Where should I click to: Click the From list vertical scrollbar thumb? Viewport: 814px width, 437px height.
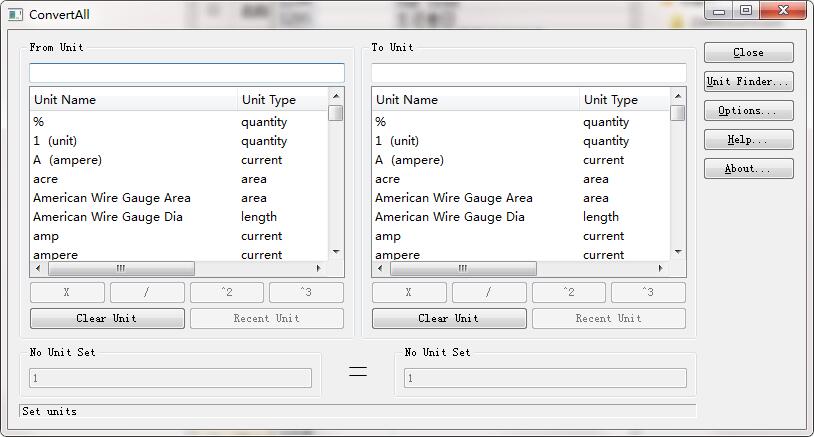(336, 113)
